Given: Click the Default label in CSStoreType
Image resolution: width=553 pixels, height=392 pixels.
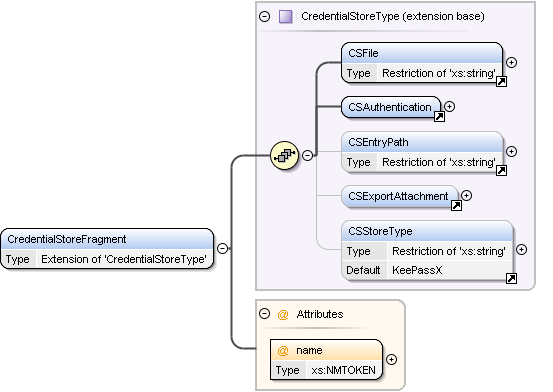Looking at the screenshot, I should pyautogui.click(x=363, y=270).
